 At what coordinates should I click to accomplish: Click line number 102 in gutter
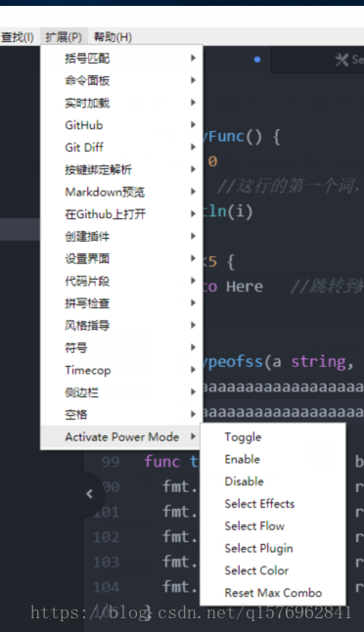[106, 537]
